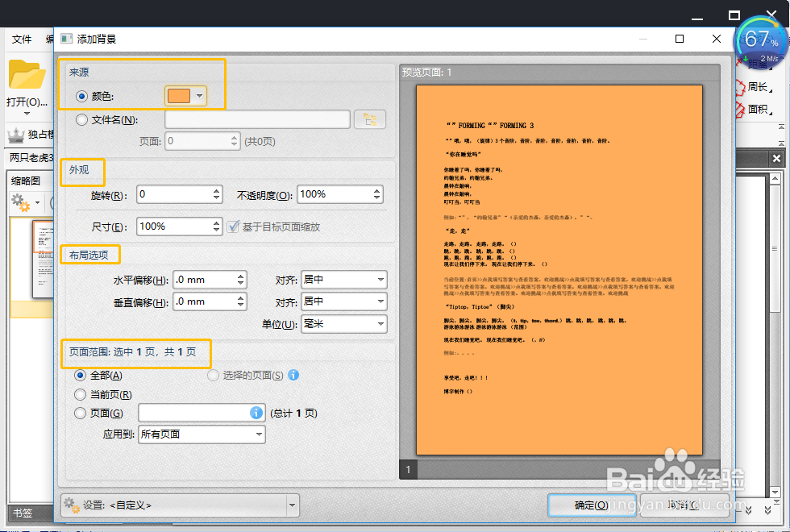Select the 选择的页面 radio button
Image resolution: width=790 pixels, height=532 pixels.
pyautogui.click(x=213, y=376)
